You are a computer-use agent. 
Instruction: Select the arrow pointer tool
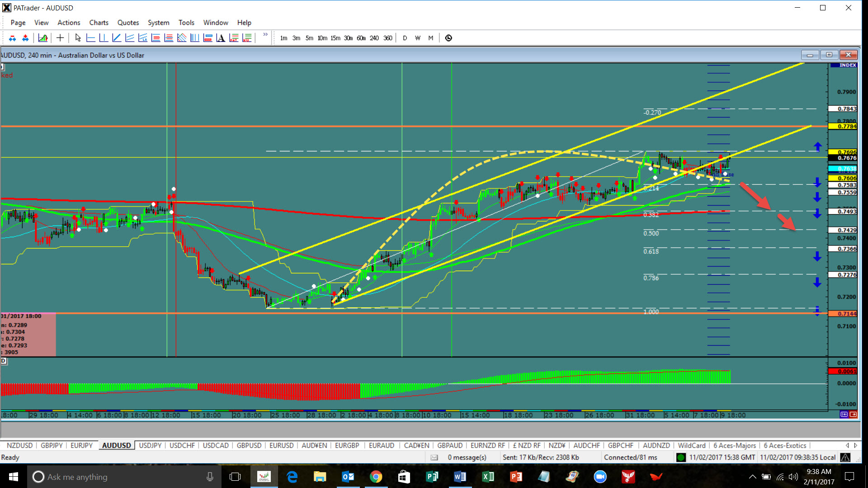click(78, 38)
